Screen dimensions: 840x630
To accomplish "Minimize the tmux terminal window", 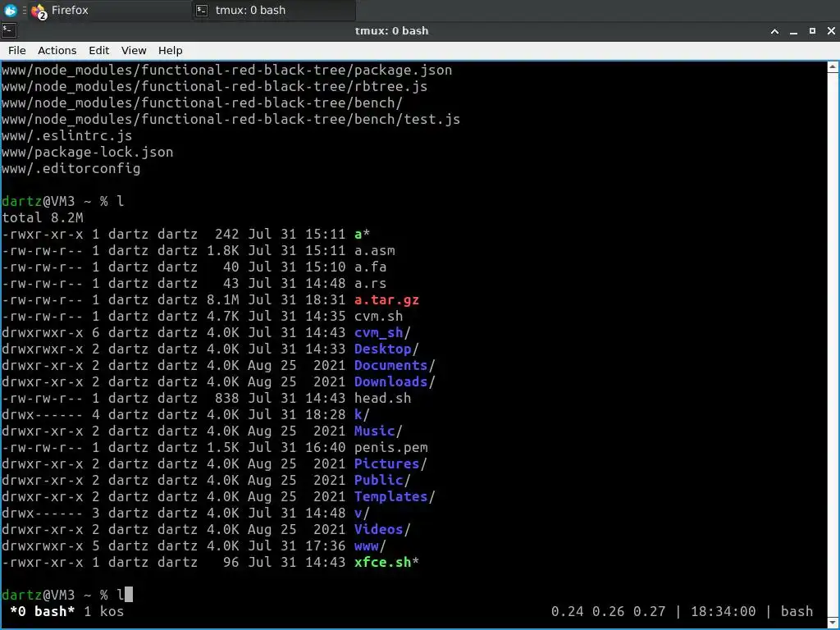I will 793,31.
